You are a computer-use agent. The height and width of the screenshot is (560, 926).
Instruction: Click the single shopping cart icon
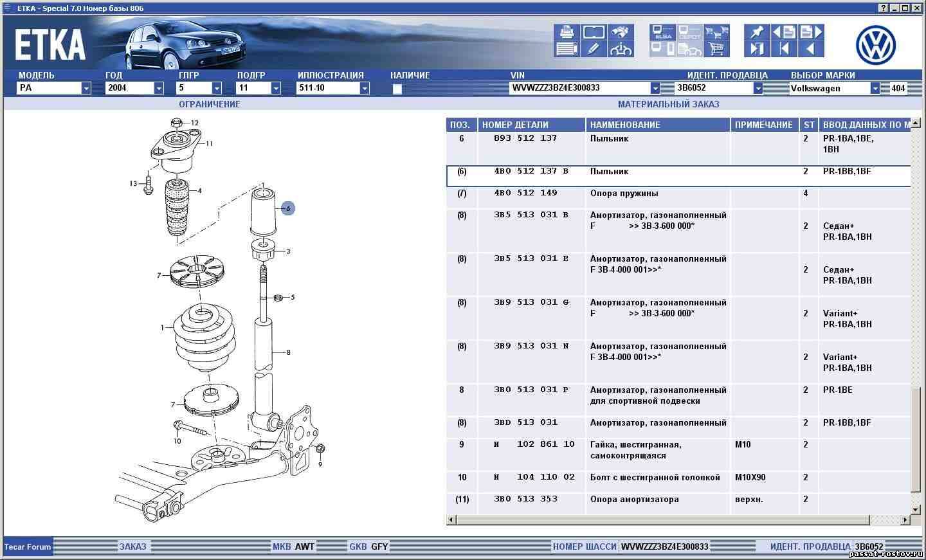(x=716, y=49)
